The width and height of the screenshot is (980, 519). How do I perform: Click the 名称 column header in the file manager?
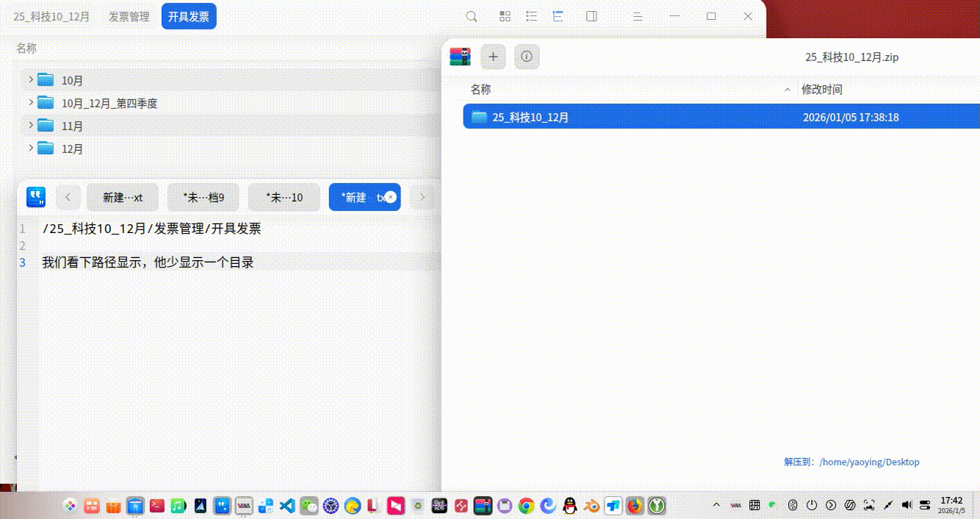(x=26, y=49)
